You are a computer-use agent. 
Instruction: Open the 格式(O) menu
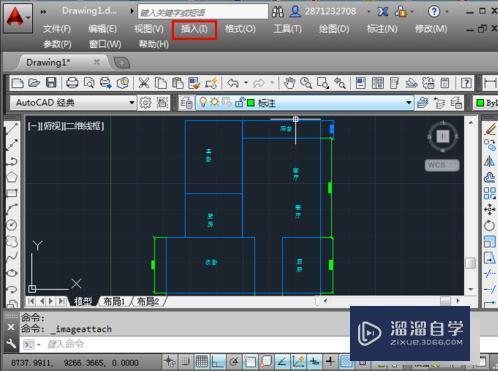[240, 29]
